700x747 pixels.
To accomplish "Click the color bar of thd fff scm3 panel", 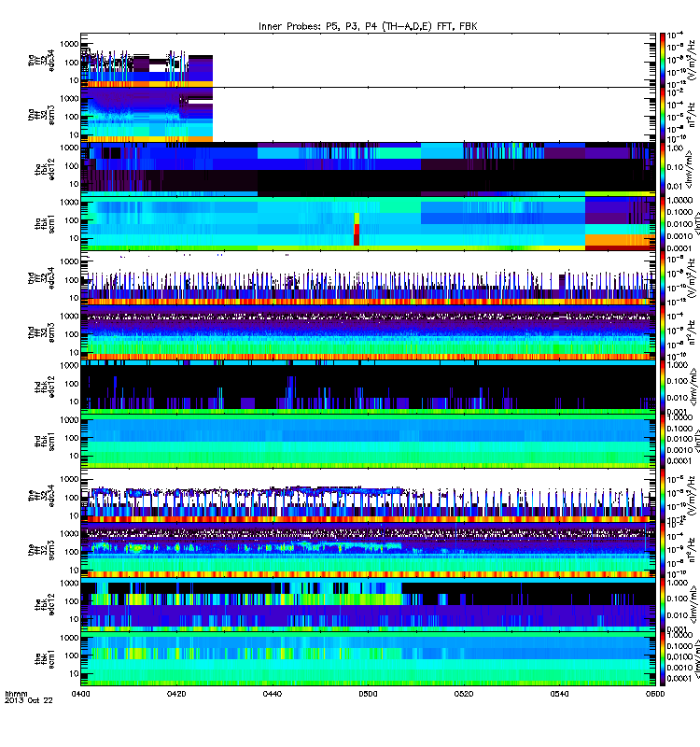I will coord(663,332).
